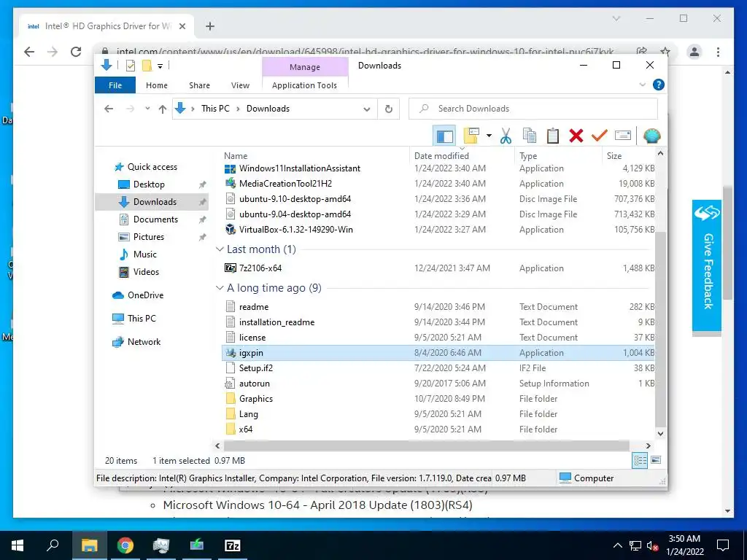Image resolution: width=747 pixels, height=560 pixels.
Task: Open the File menu tab
Action: [115, 85]
